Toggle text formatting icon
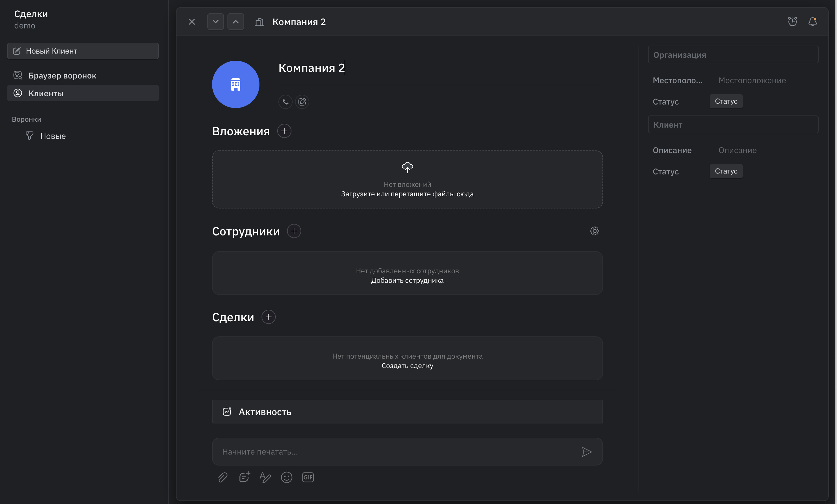Screen dimensions: 837x504 tap(265, 477)
